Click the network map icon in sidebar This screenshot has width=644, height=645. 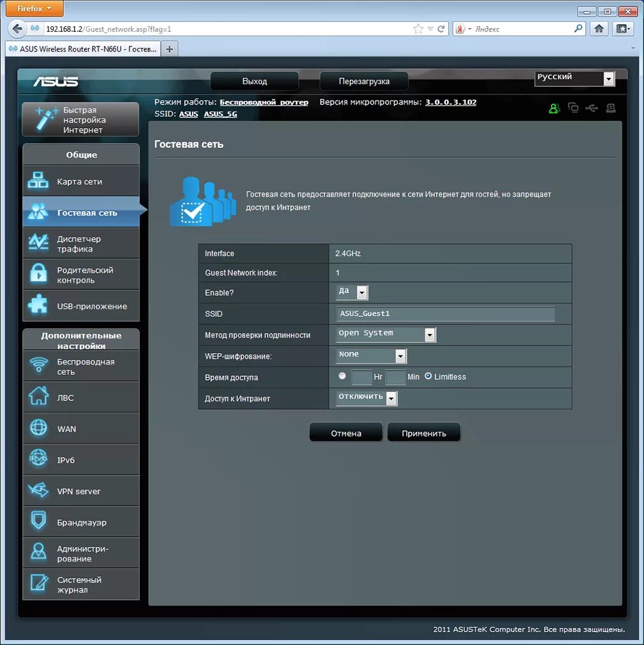click(38, 180)
